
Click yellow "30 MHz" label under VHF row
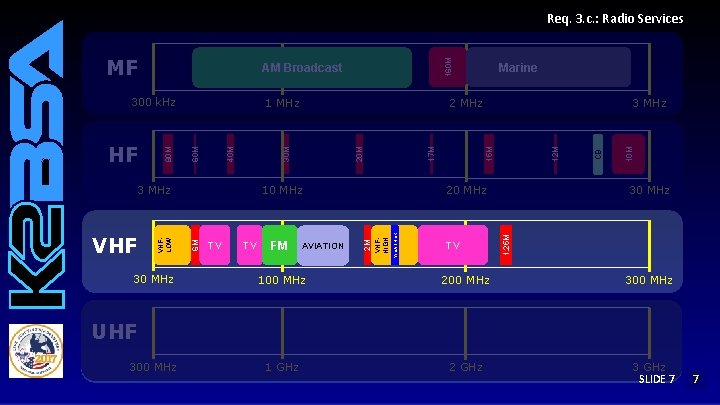[153, 279]
